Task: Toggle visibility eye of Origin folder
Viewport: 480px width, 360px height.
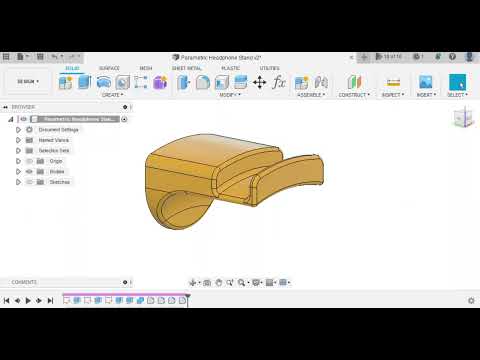Action: 29,161
